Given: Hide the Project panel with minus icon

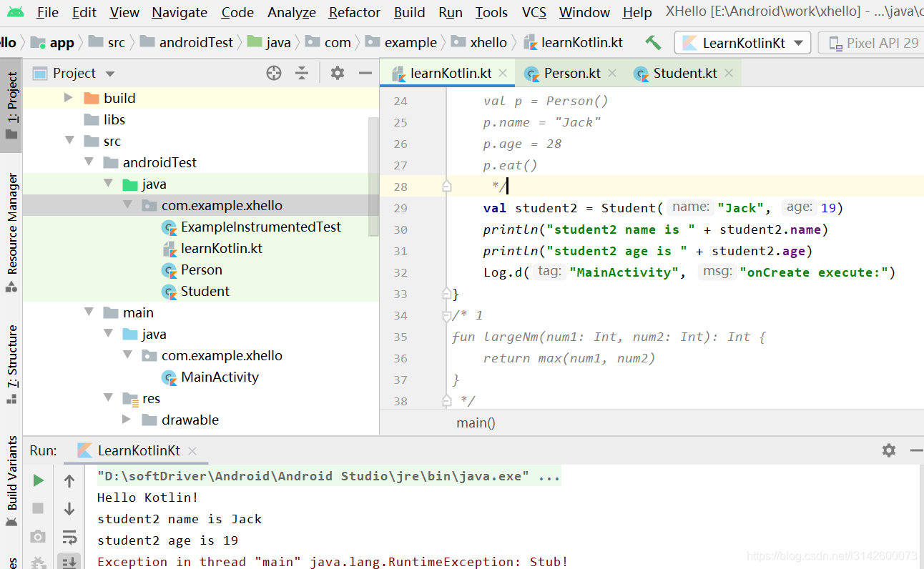Looking at the screenshot, I should pos(365,73).
